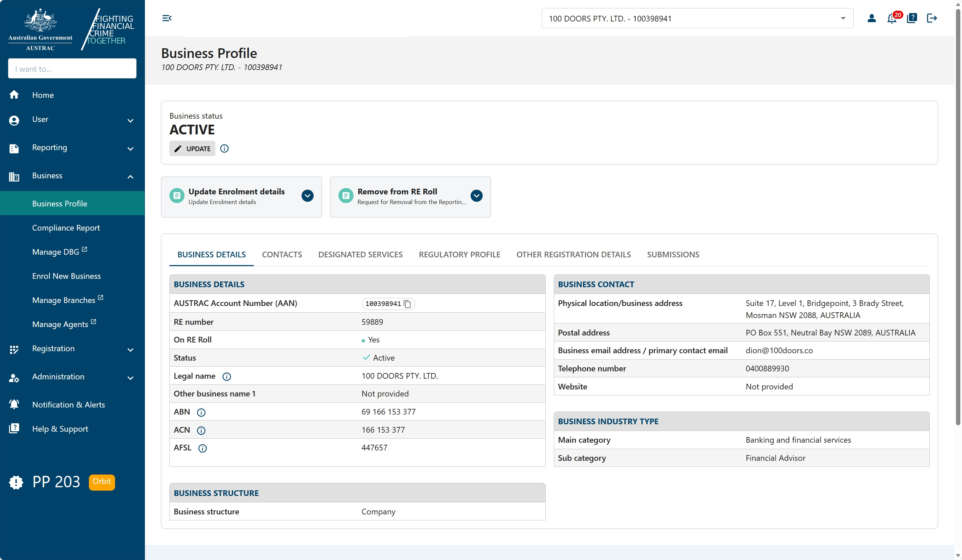The image size is (962, 560).
Task: Click the info icon beside Legal name
Action: [x=227, y=376]
